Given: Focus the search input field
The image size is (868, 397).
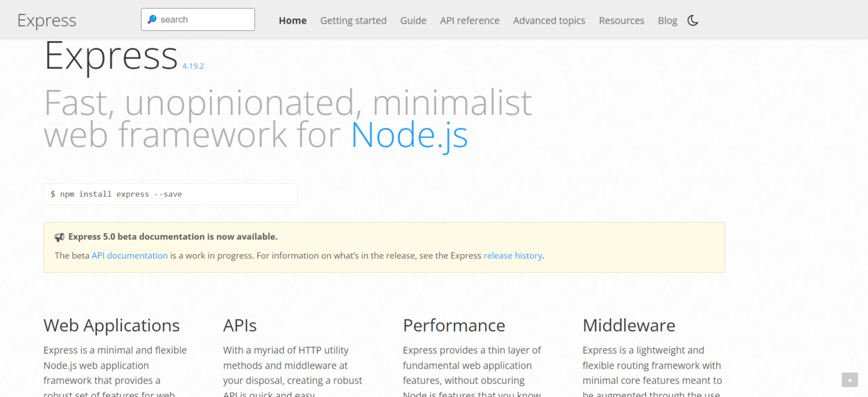Looking at the screenshot, I should [198, 19].
